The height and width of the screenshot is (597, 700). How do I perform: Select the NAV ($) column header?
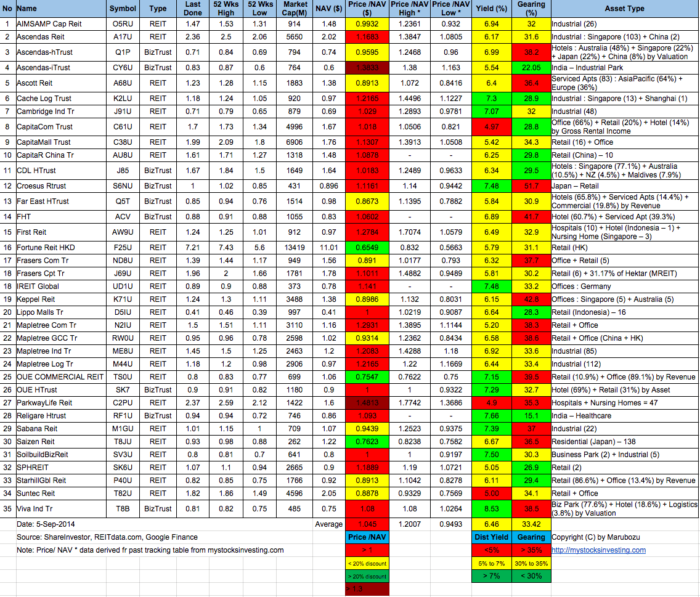(328, 9)
